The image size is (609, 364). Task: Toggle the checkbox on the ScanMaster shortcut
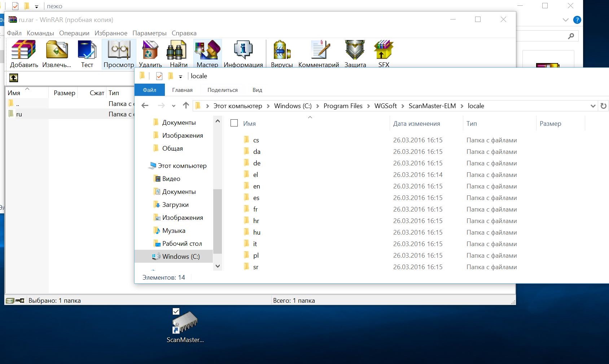tap(176, 311)
